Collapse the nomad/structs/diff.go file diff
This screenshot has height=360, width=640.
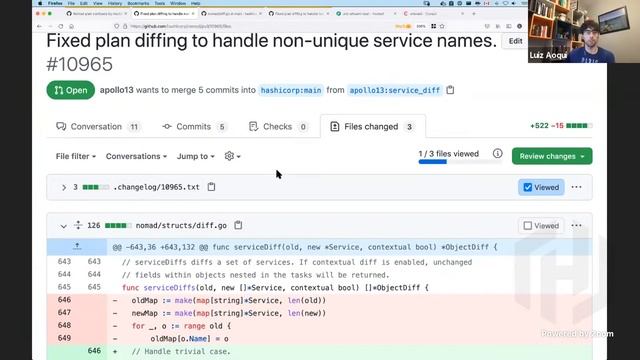coord(63,226)
